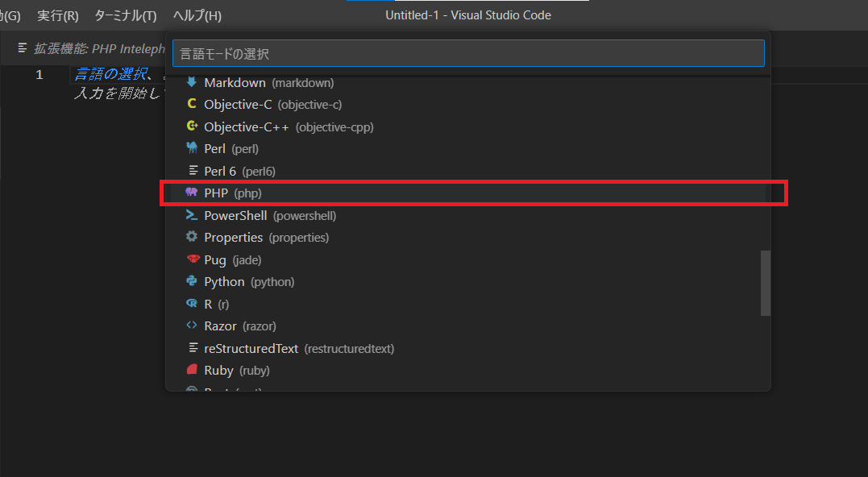868x477 pixels.
Task: Click inside the 言語モードの選択 input field
Action: (x=466, y=52)
